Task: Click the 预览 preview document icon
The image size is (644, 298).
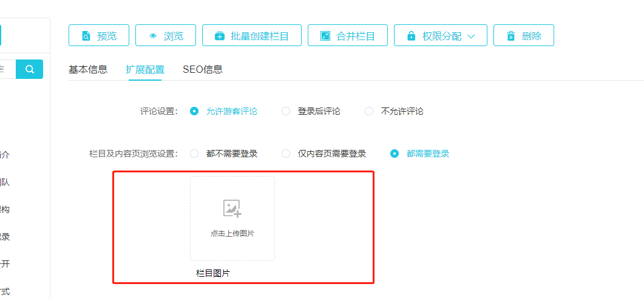Action: pyautogui.click(x=86, y=36)
